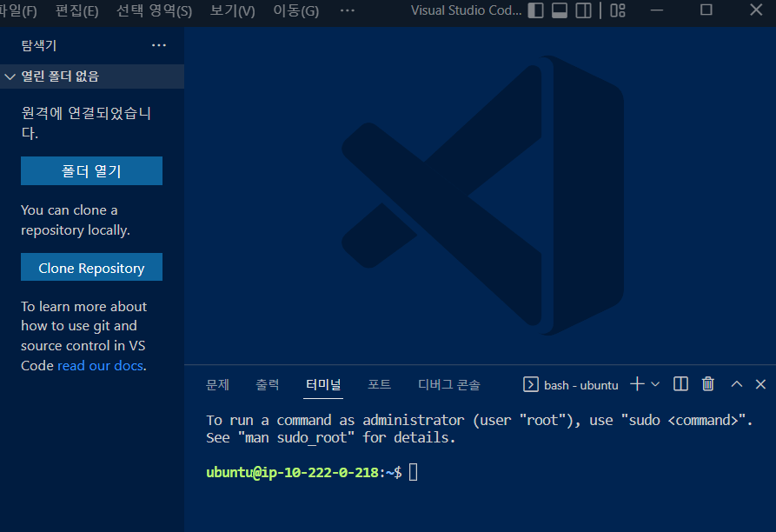Image resolution: width=776 pixels, height=532 pixels.
Task: Click the bash - ubuntu terminal label
Action: pos(581,385)
